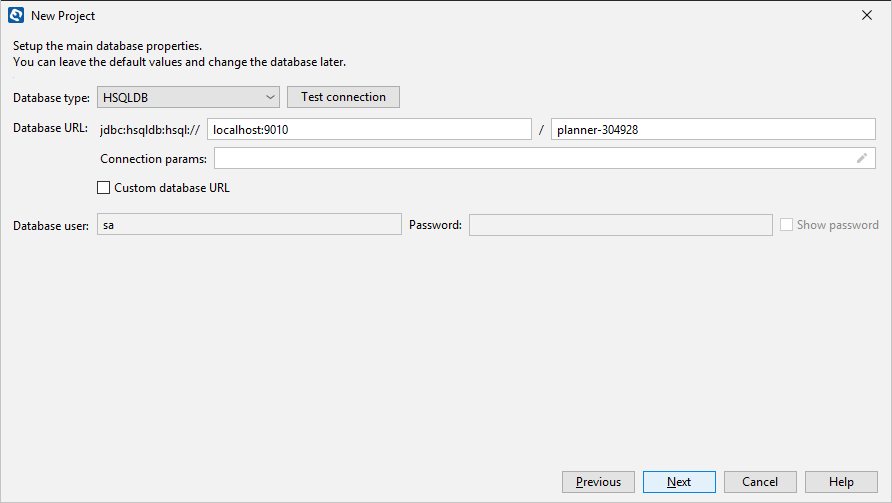The height and width of the screenshot is (503, 892).
Task: Click the pencil edit icon in Connection params
Action: [862, 158]
